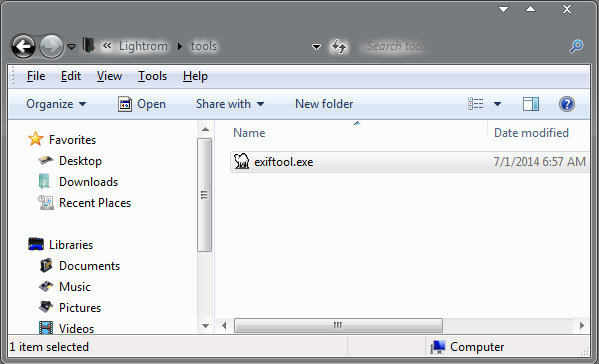Open the Edit menu
The image size is (599, 364).
tap(71, 76)
